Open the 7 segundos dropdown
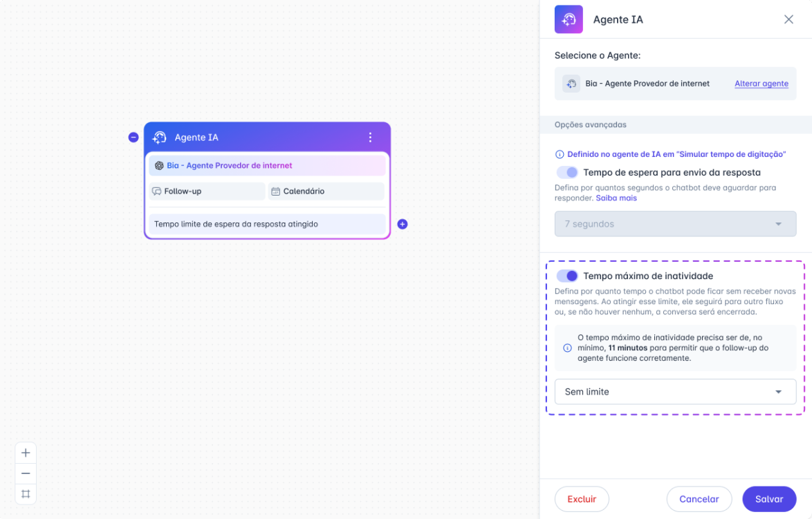 [x=675, y=223]
